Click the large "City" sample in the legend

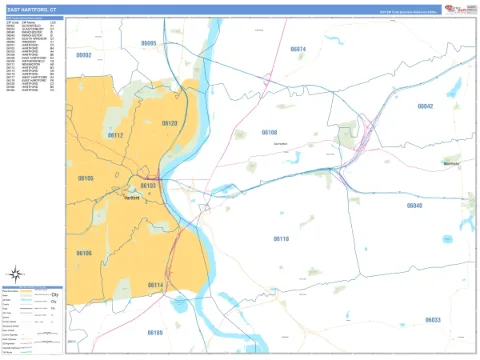[55, 295]
